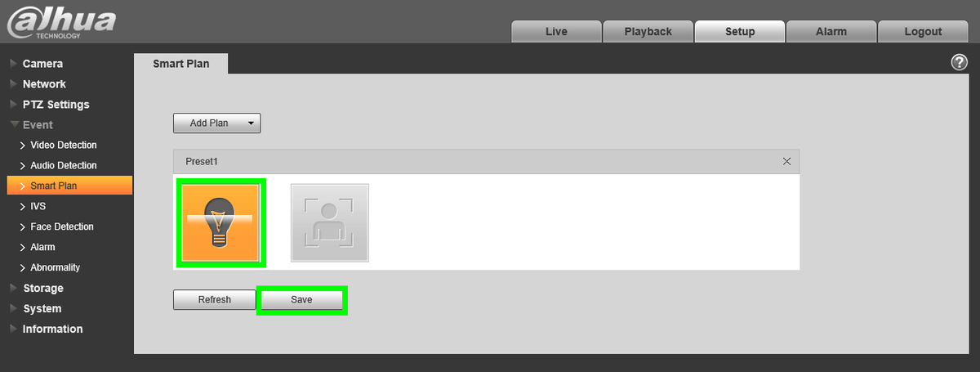
Task: Expand the Storage menu section
Action: point(42,289)
